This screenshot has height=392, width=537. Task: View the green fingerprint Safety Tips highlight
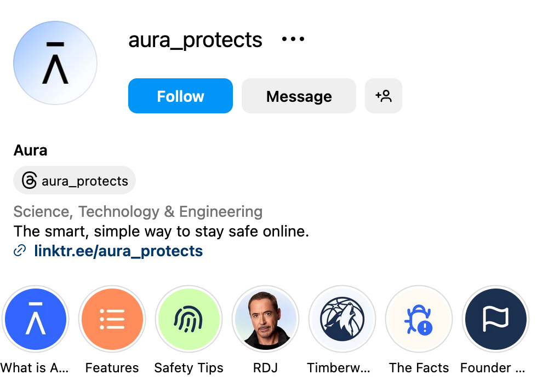click(x=188, y=319)
